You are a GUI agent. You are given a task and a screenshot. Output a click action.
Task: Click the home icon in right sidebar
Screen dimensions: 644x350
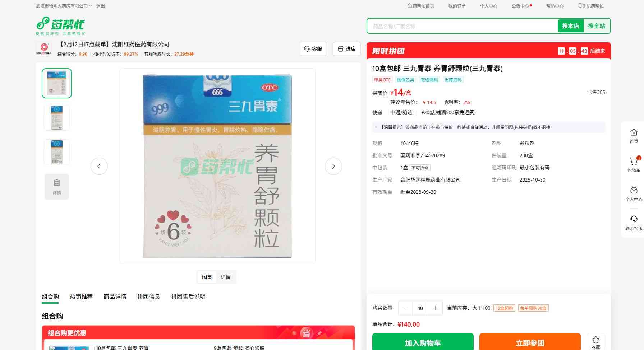(x=634, y=133)
